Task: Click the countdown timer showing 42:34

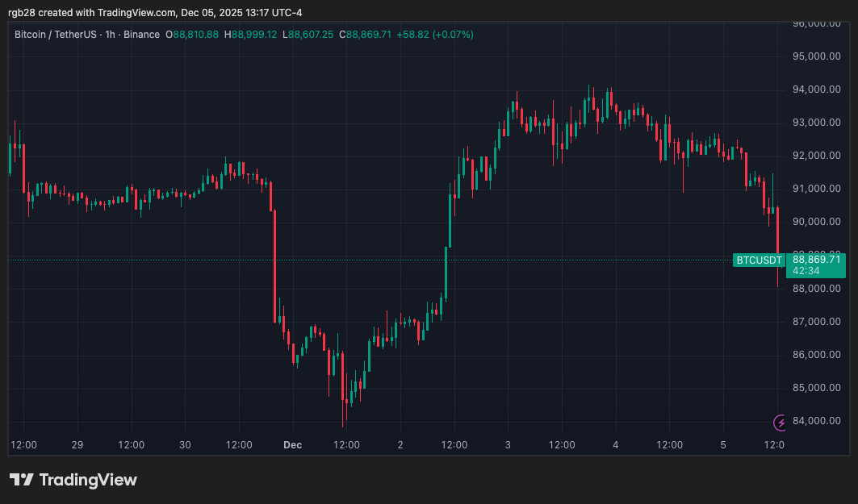Action: tap(807, 270)
